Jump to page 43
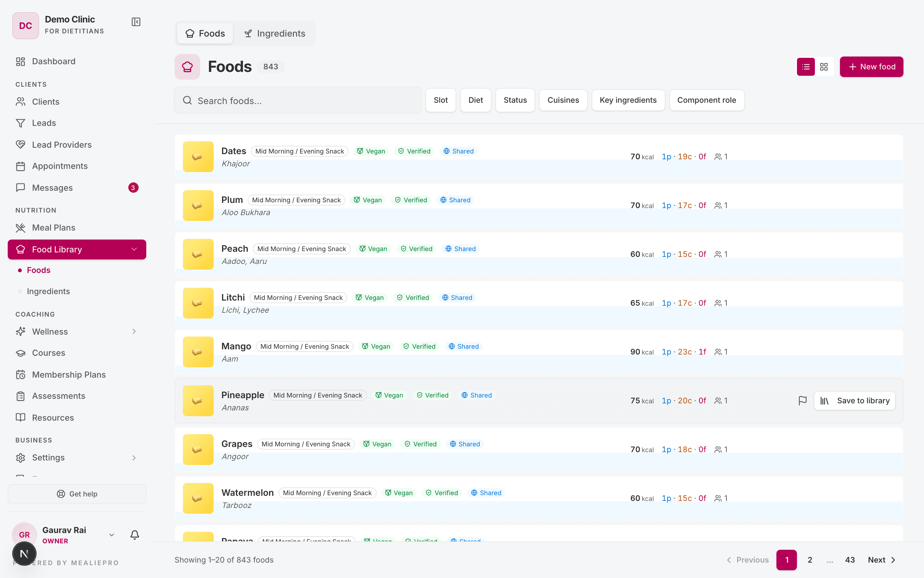924x578 pixels. tap(850, 560)
